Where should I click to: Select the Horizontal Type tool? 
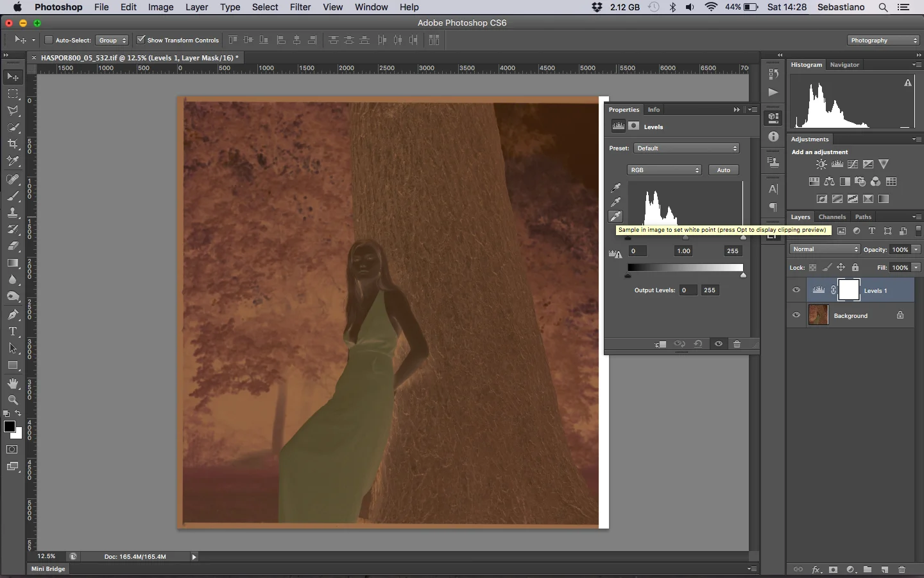[13, 331]
